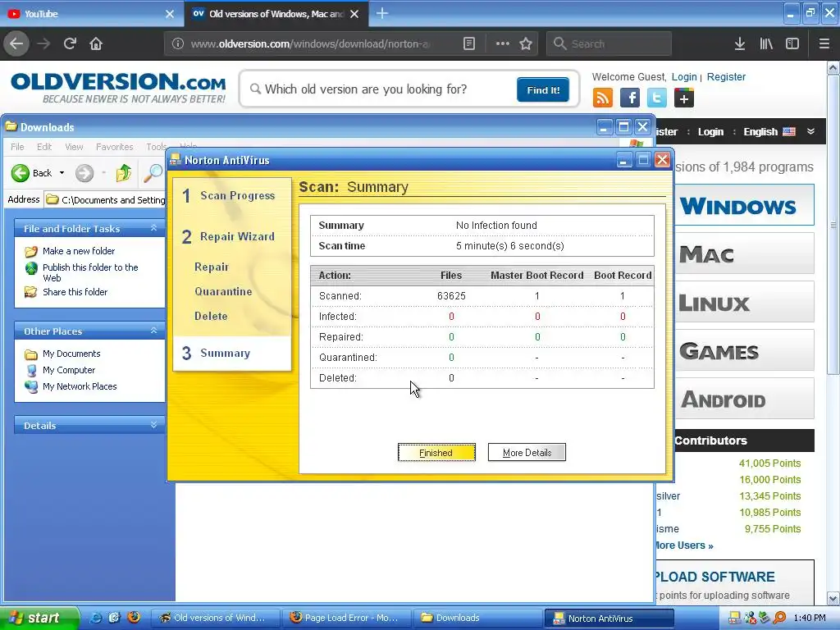Open the Edit menu in Downloads
This screenshot has width=840, height=630.
pos(44,147)
